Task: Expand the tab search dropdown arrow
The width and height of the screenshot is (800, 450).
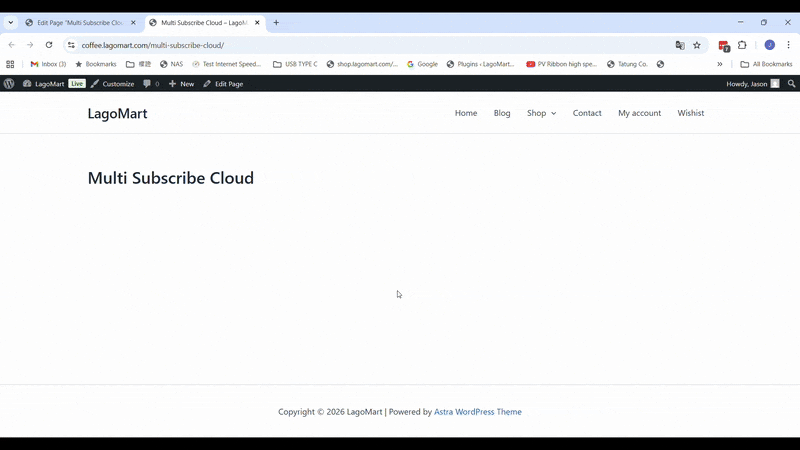Action: click(x=10, y=22)
